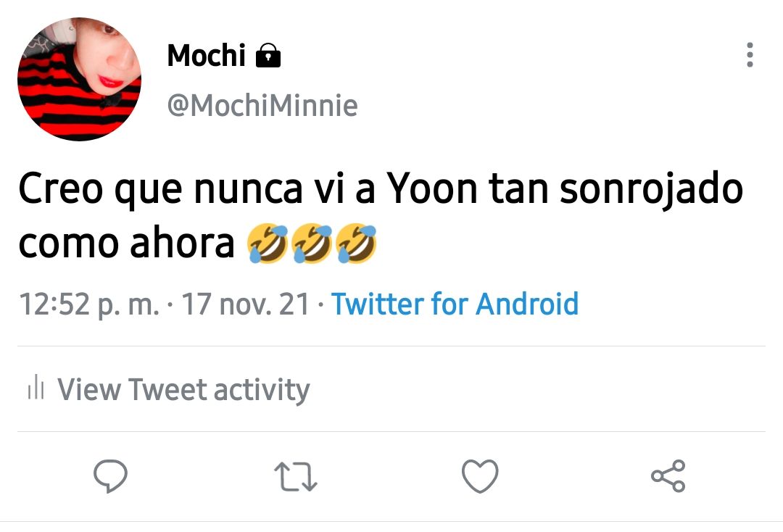Like the tweet with the heart icon
The image size is (783, 532).
(480, 476)
